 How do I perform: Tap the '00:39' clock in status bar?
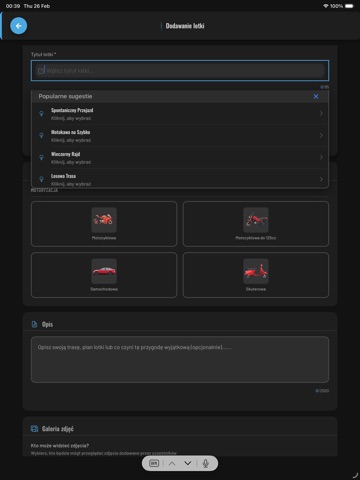[13, 6]
